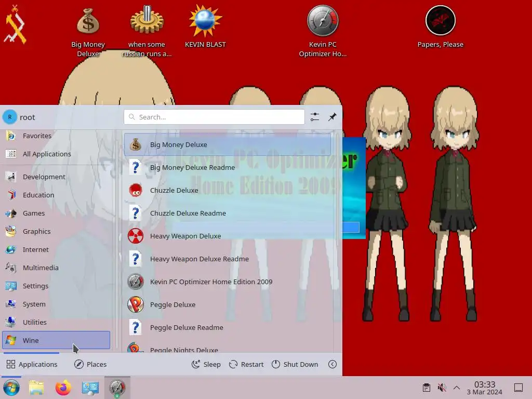Open the System category
Image resolution: width=532 pixels, height=399 pixels.
(56, 304)
